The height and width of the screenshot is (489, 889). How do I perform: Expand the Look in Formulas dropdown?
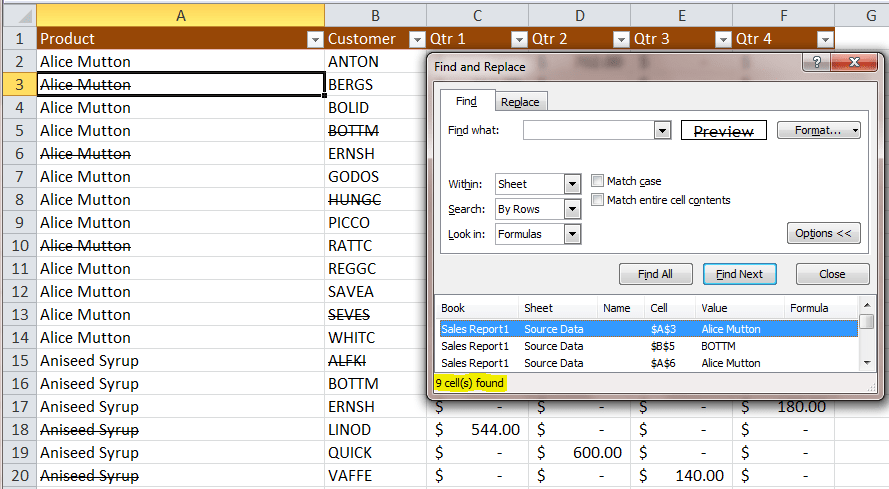pyautogui.click(x=572, y=234)
